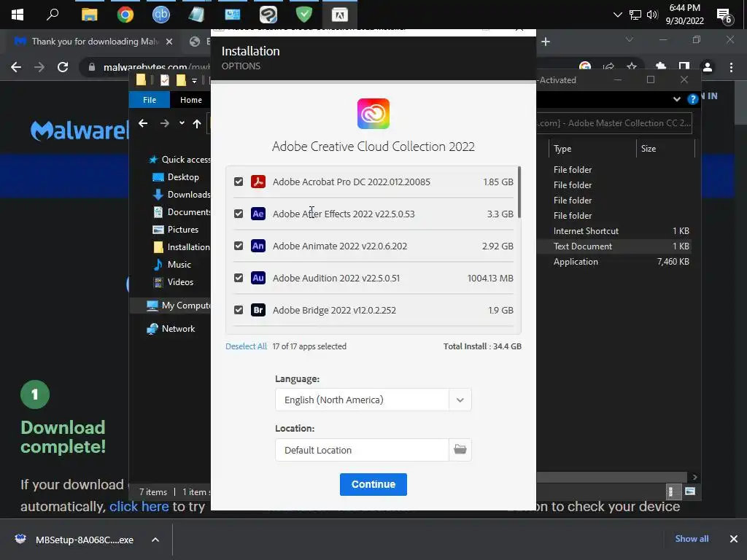Open Chrome extensions puzzle icon

660,66
